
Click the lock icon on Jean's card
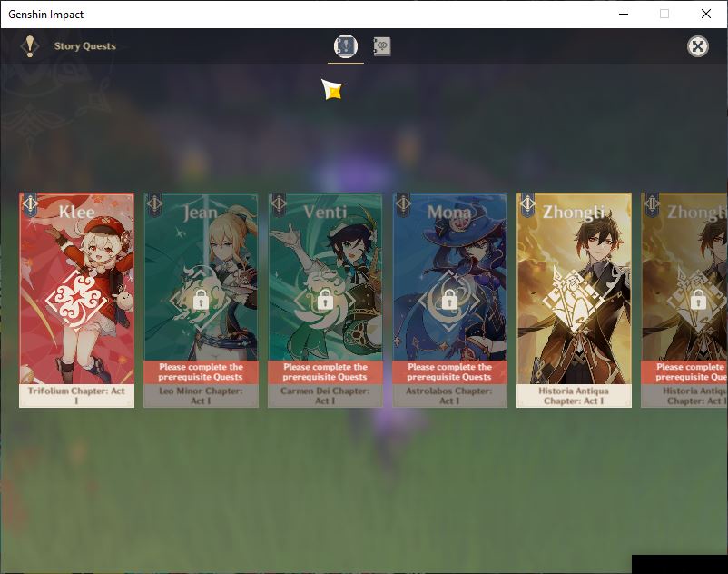click(201, 300)
